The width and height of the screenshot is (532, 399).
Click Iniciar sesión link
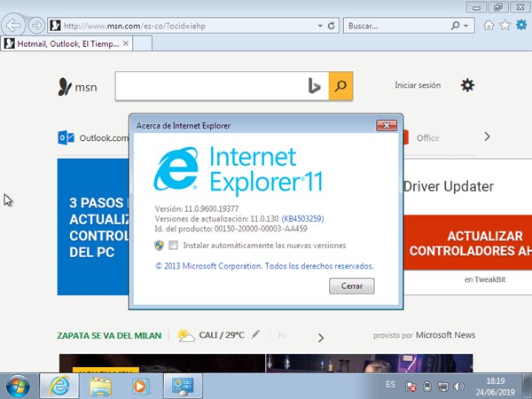418,85
